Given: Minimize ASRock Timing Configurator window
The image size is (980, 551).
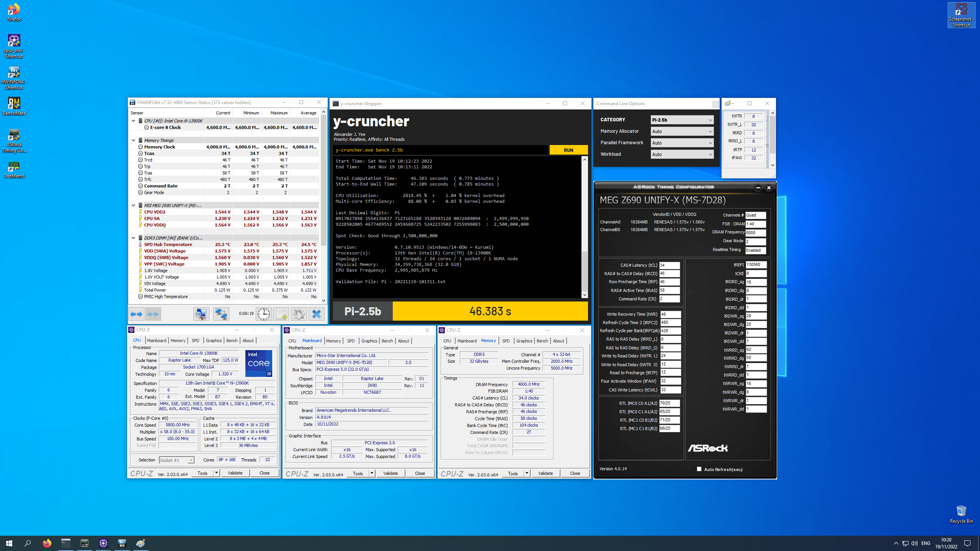Looking at the screenshot, I should click(758, 188).
